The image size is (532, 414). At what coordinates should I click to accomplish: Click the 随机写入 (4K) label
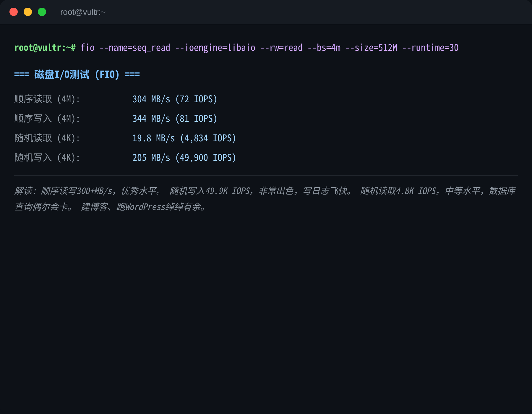tap(47, 158)
